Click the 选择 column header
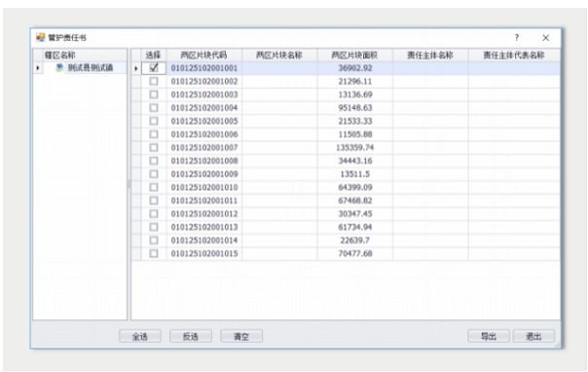 [x=154, y=56]
